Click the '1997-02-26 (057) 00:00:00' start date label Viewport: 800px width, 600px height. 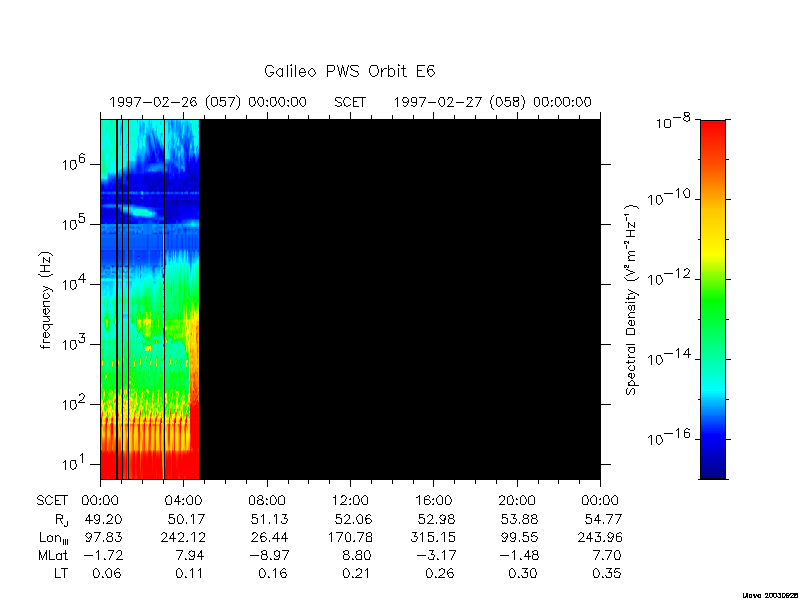[x=208, y=102]
